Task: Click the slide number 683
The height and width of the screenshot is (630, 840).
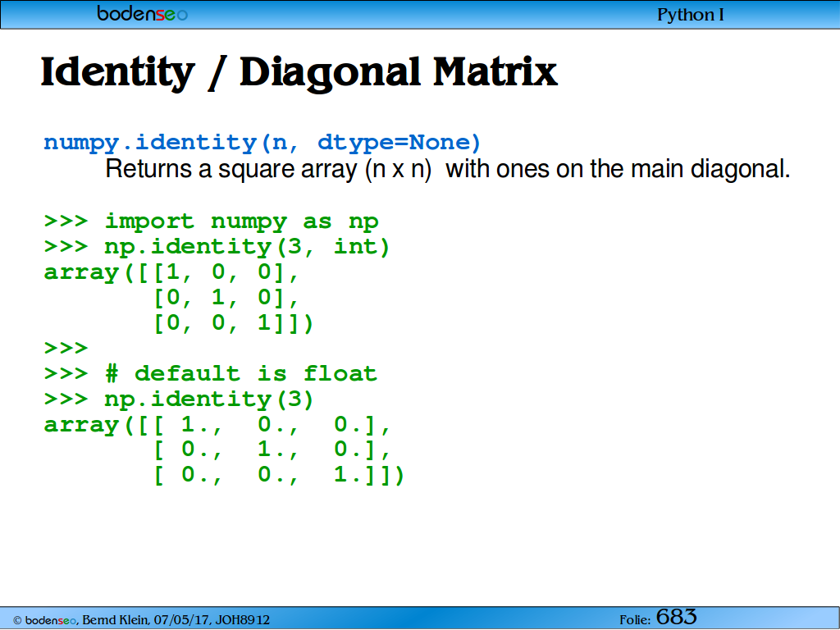Action: [676, 617]
